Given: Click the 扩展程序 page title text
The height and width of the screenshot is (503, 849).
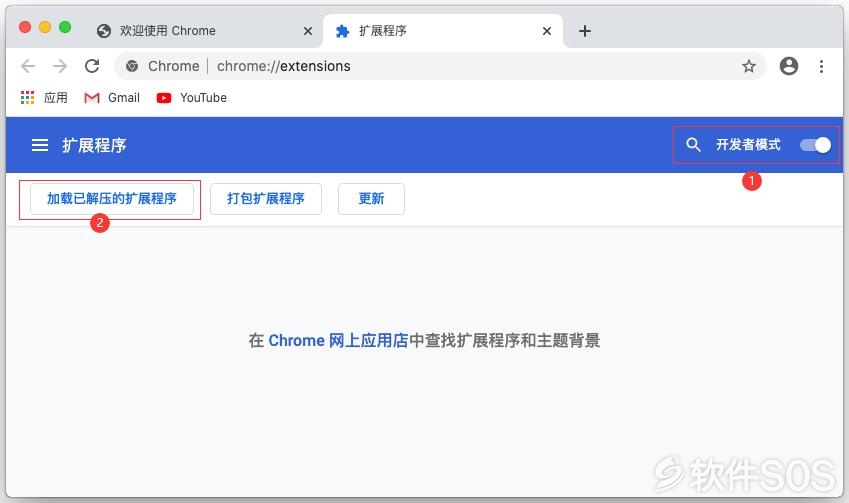Looking at the screenshot, I should click(x=94, y=145).
